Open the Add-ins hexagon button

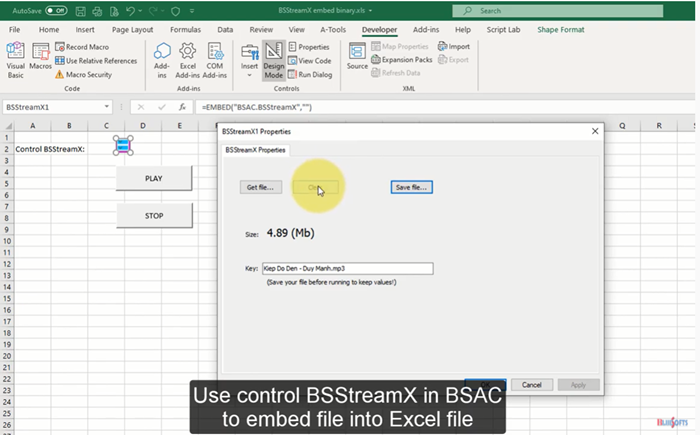162,60
